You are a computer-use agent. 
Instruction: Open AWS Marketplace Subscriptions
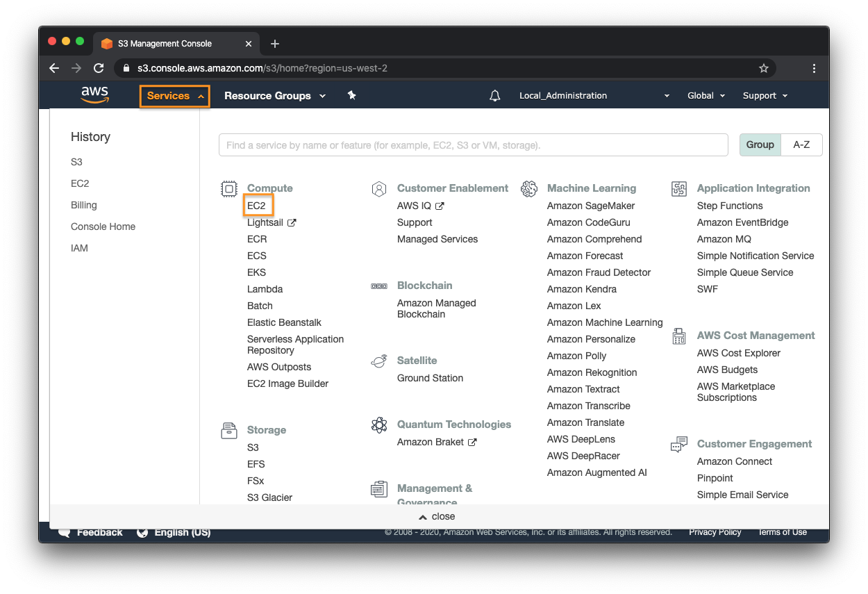(x=736, y=392)
